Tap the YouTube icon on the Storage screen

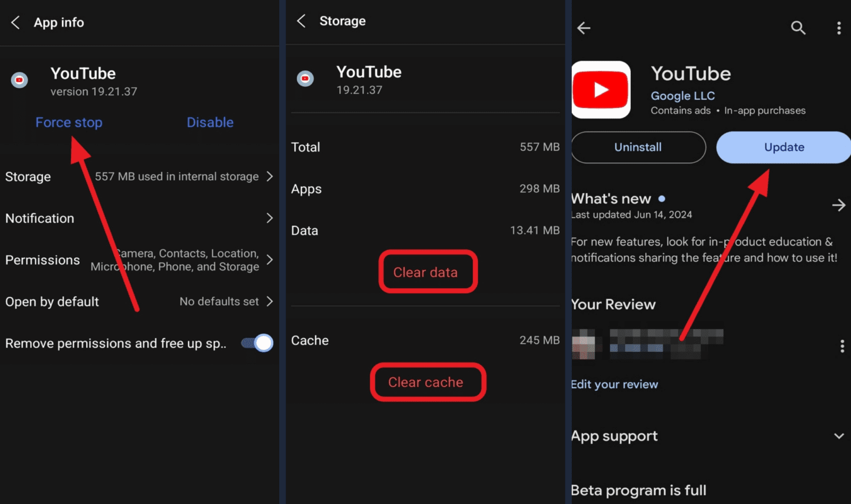305,79
